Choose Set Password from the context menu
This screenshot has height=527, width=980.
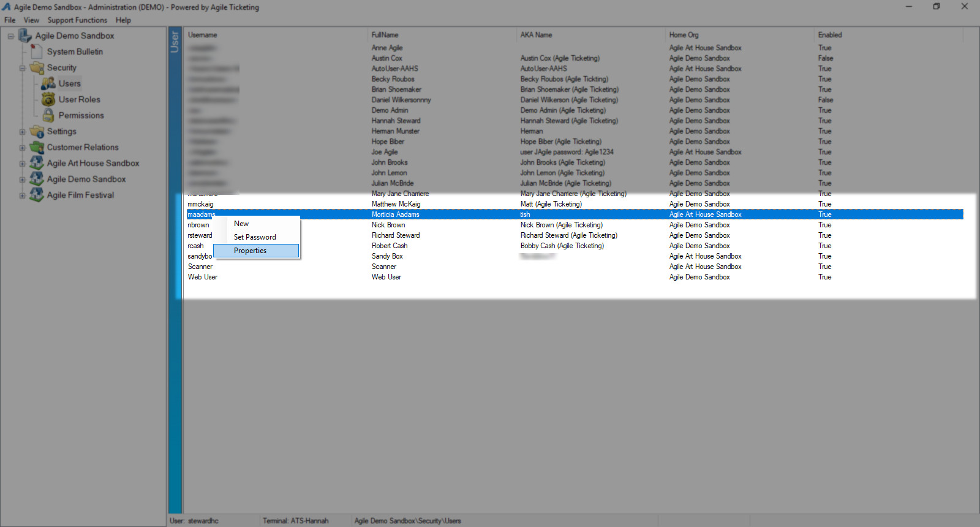(257, 237)
